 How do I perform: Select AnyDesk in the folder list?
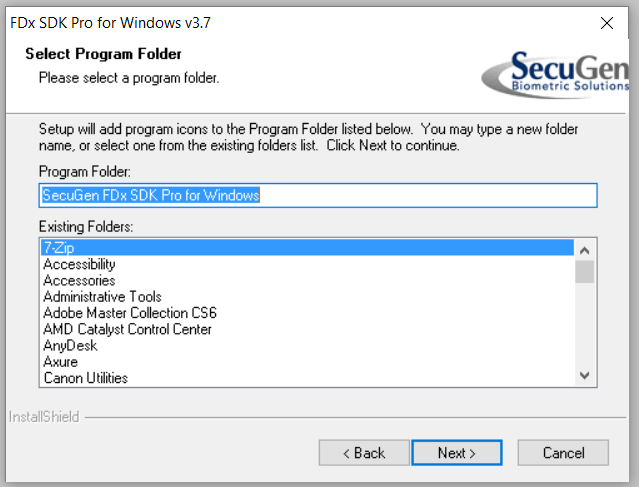(307, 346)
